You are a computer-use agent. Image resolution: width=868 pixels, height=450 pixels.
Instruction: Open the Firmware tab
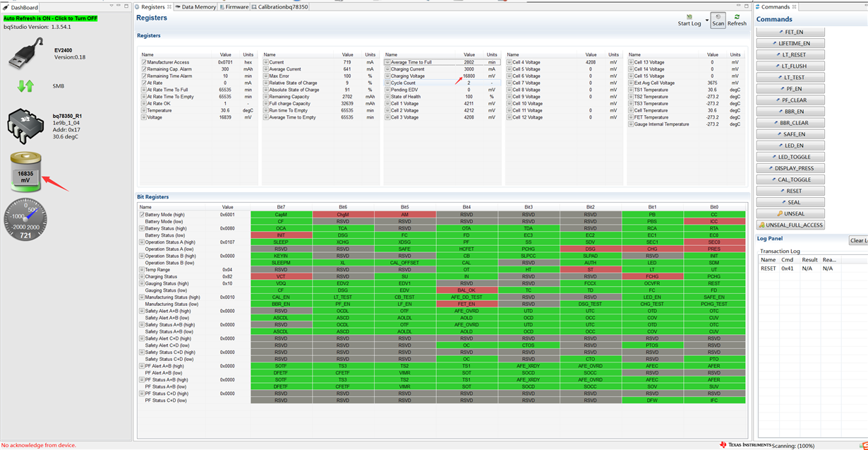click(234, 7)
